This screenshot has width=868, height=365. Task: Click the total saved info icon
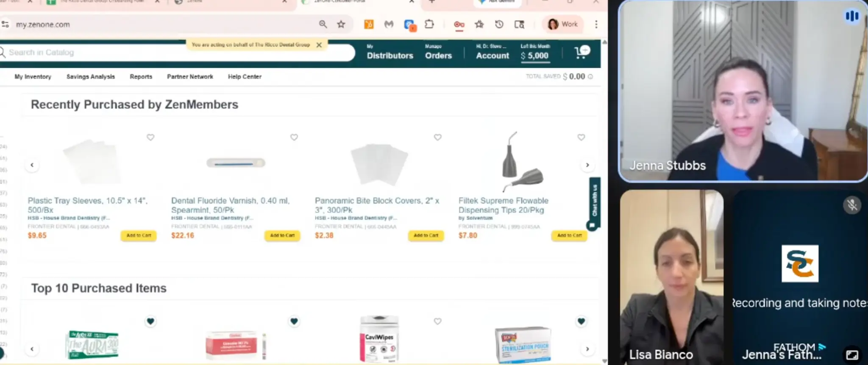(590, 77)
